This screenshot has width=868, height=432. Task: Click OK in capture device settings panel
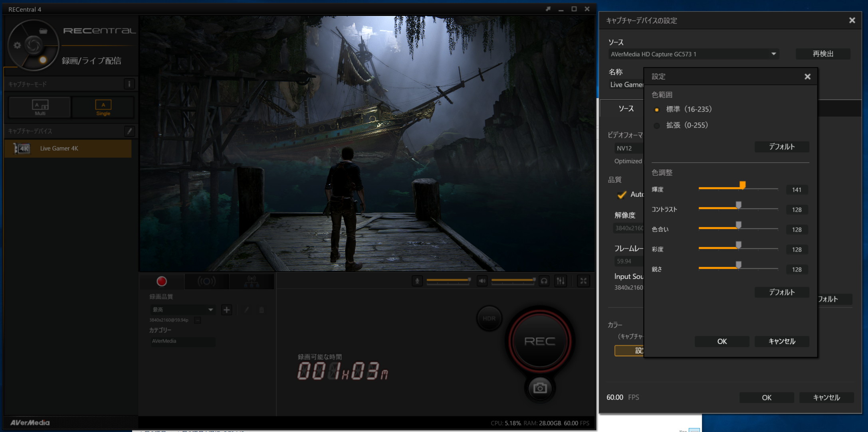pyautogui.click(x=767, y=397)
